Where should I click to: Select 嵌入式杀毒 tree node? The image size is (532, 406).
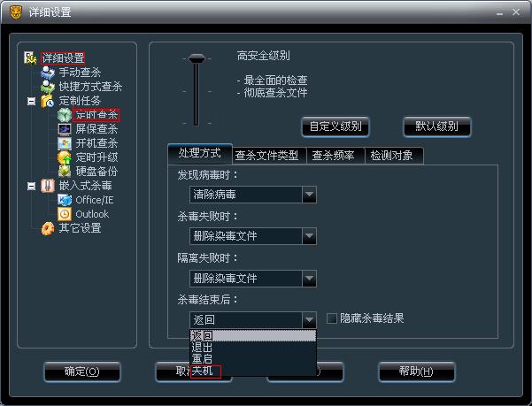[85, 186]
